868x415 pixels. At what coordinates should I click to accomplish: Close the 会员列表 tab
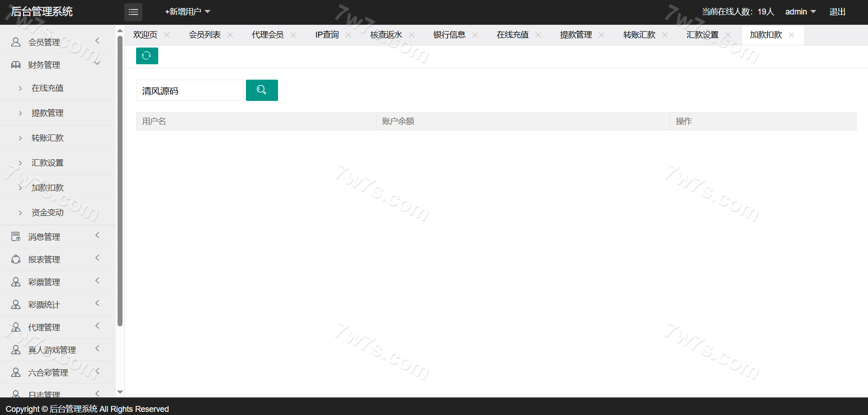coord(230,35)
